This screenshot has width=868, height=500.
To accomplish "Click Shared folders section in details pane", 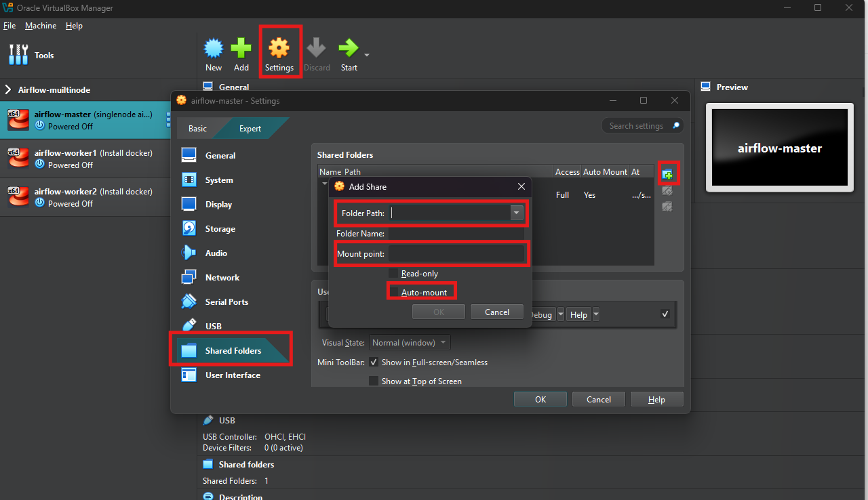I will coord(246,464).
